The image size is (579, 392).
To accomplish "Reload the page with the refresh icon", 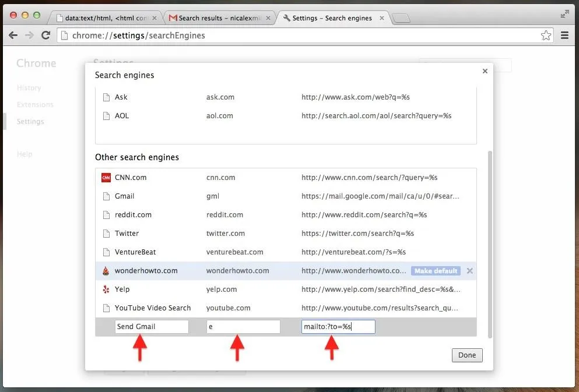I will [46, 36].
